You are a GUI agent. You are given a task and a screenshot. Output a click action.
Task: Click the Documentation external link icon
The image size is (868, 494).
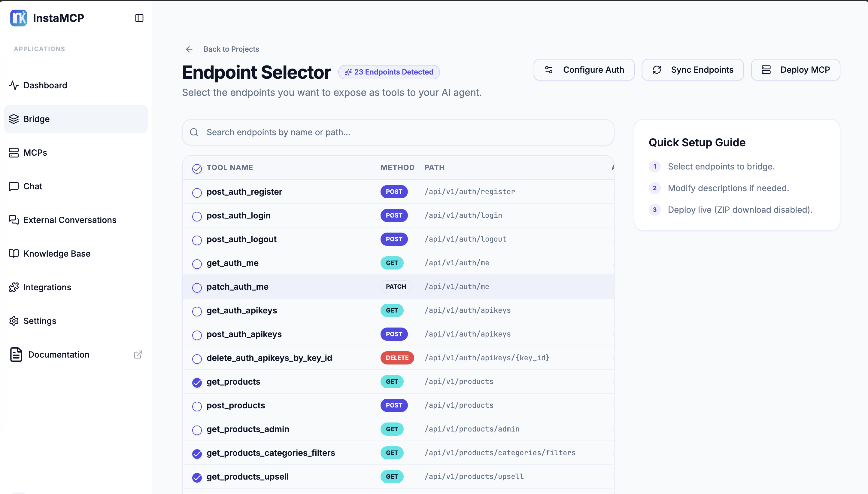pos(138,355)
